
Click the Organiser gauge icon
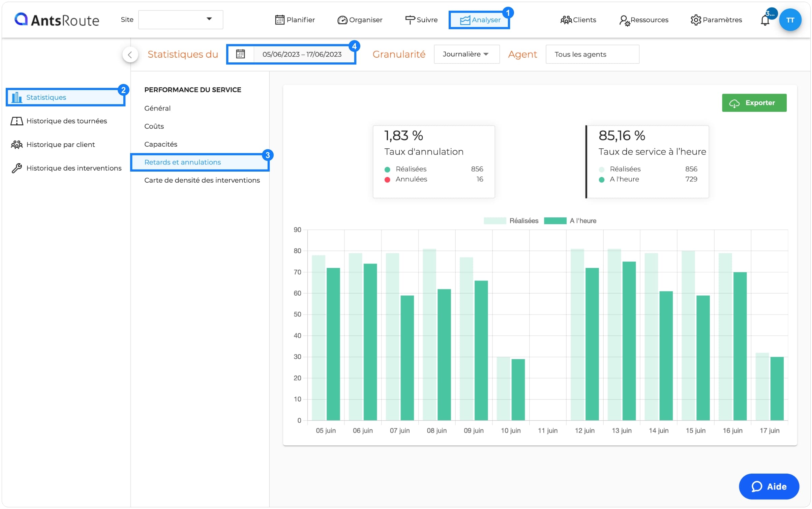tap(342, 20)
